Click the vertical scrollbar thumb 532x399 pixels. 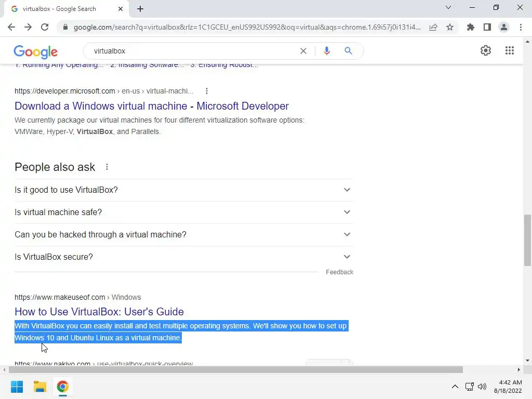(x=527, y=240)
